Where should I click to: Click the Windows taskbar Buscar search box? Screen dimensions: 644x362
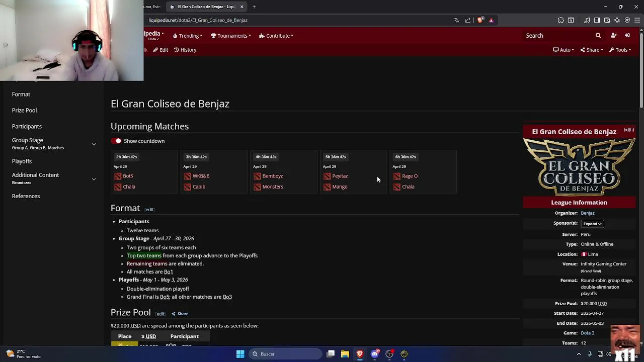pos(286,354)
